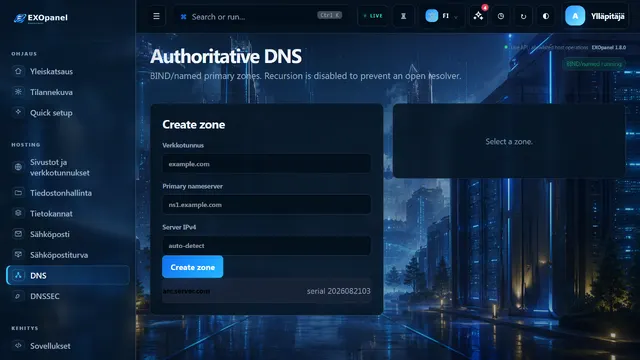640x360 pixels.
Task: Open the Search or run command box
Action: pyautogui.click(x=261, y=16)
